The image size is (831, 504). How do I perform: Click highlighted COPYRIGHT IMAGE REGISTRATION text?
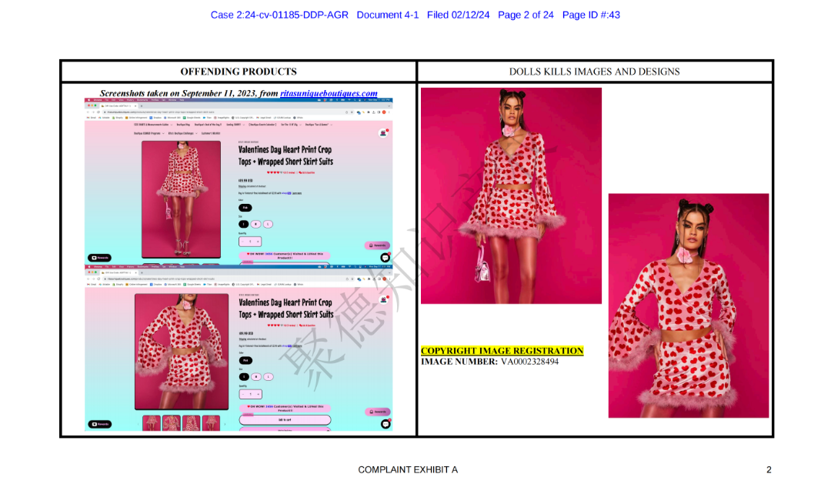point(502,351)
